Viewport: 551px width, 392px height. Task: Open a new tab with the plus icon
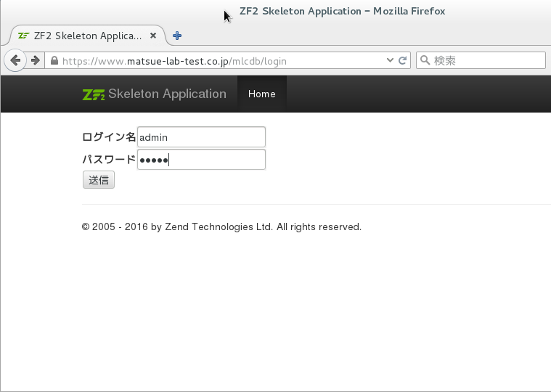(177, 36)
